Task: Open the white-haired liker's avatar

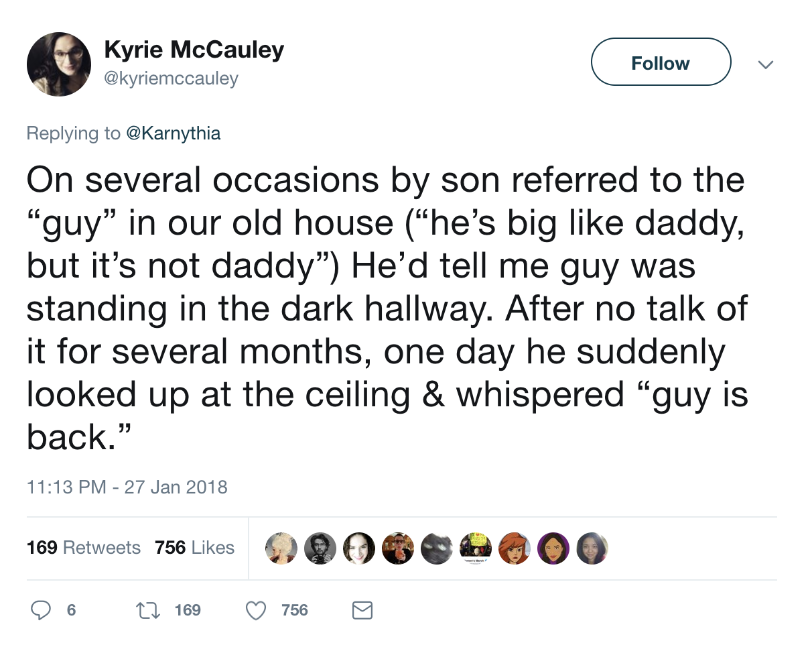Action: click(x=281, y=548)
